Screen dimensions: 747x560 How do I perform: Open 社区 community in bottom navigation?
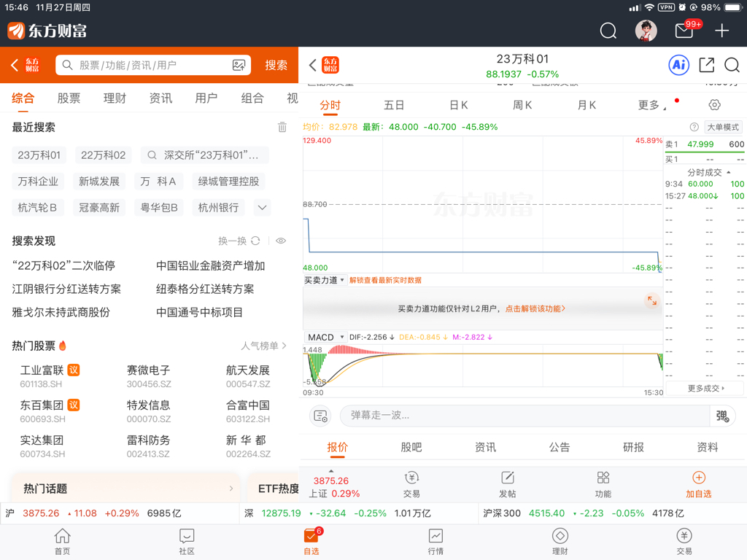187,542
